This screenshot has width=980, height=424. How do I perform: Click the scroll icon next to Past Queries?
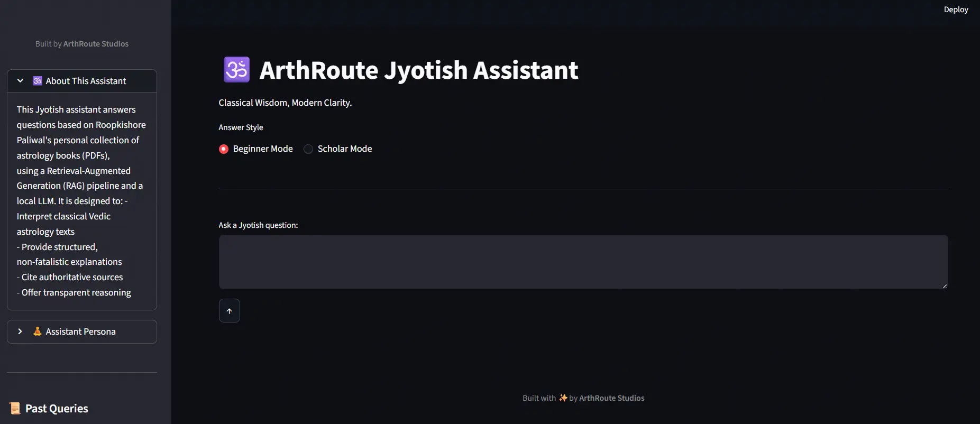click(x=15, y=408)
